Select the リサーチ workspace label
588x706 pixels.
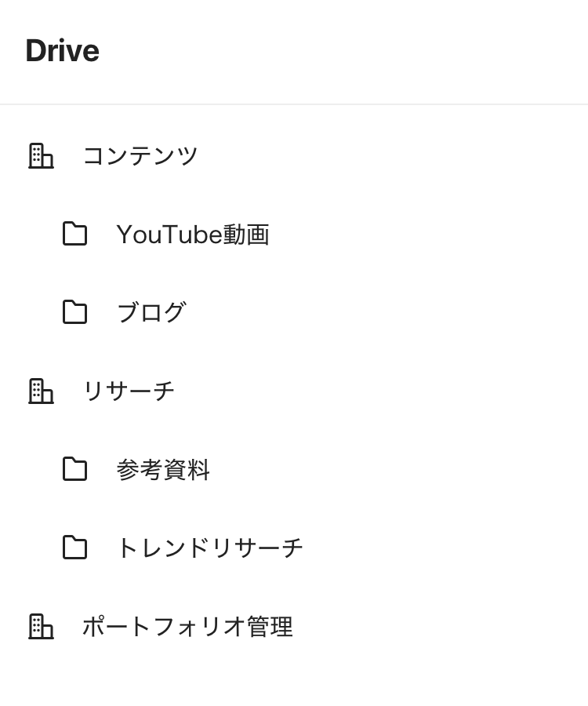coord(129,391)
